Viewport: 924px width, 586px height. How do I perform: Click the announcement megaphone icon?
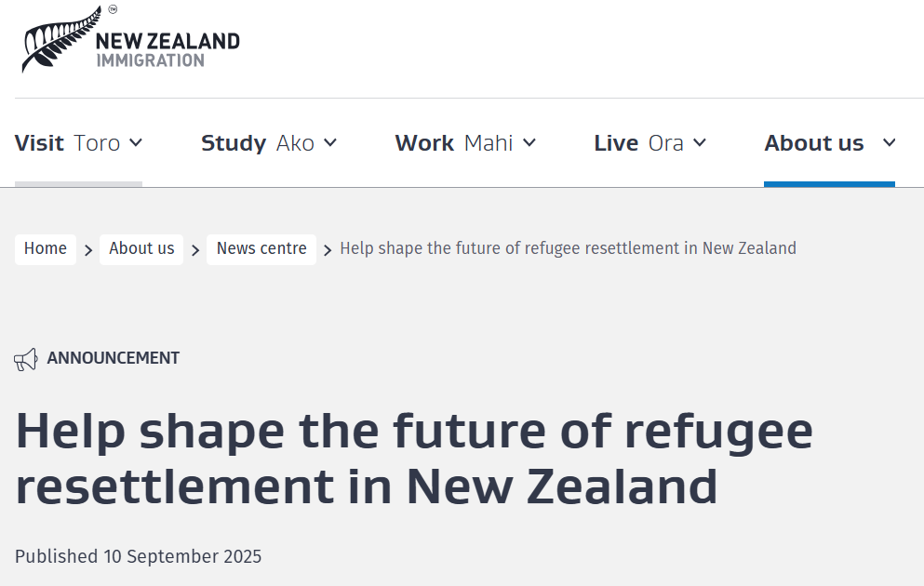(x=26, y=359)
